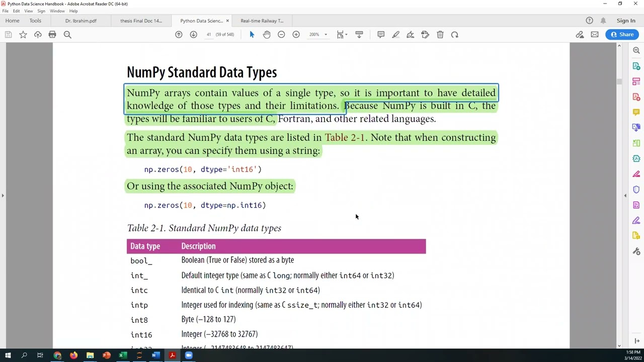Open Chrome from the taskbar

coord(57,355)
